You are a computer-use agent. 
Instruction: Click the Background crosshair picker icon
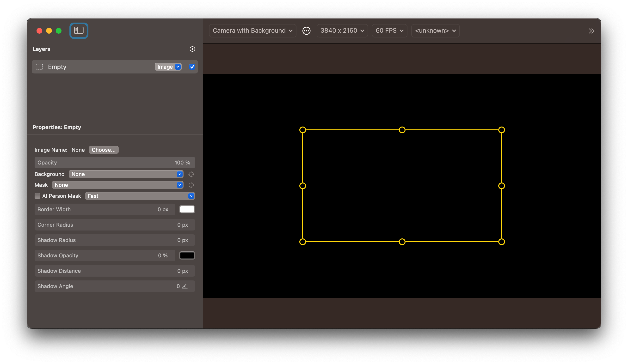coord(191,174)
